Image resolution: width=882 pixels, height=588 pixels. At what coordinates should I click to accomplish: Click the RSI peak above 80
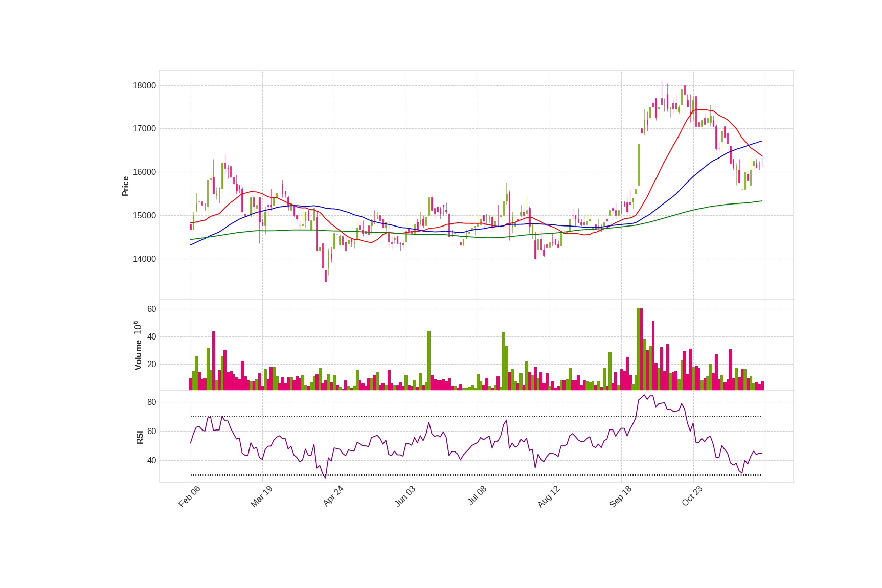[645, 395]
